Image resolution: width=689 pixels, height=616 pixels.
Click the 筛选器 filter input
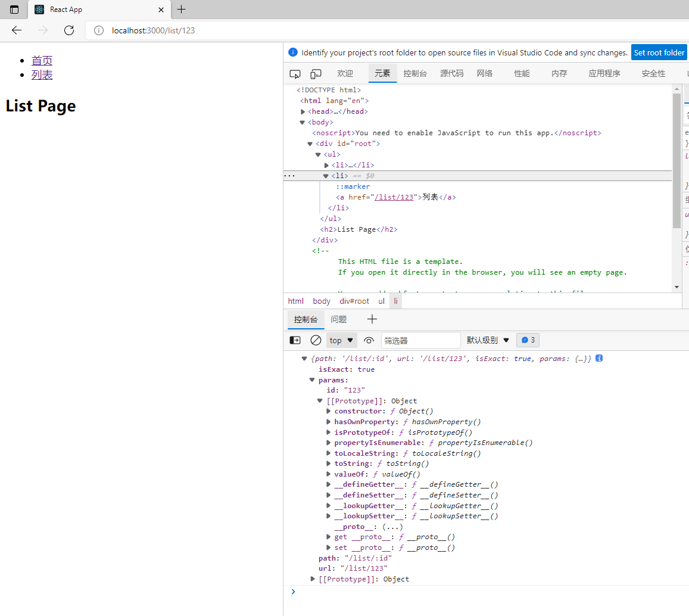[x=420, y=340]
